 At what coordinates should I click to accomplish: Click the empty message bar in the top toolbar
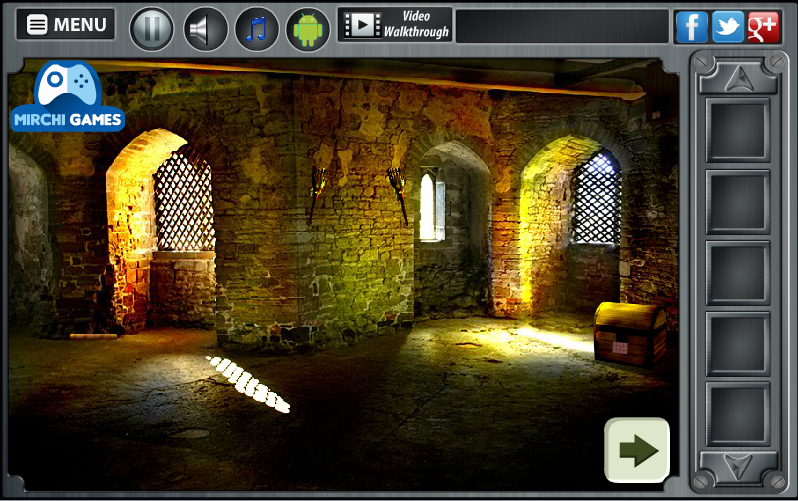(x=562, y=26)
